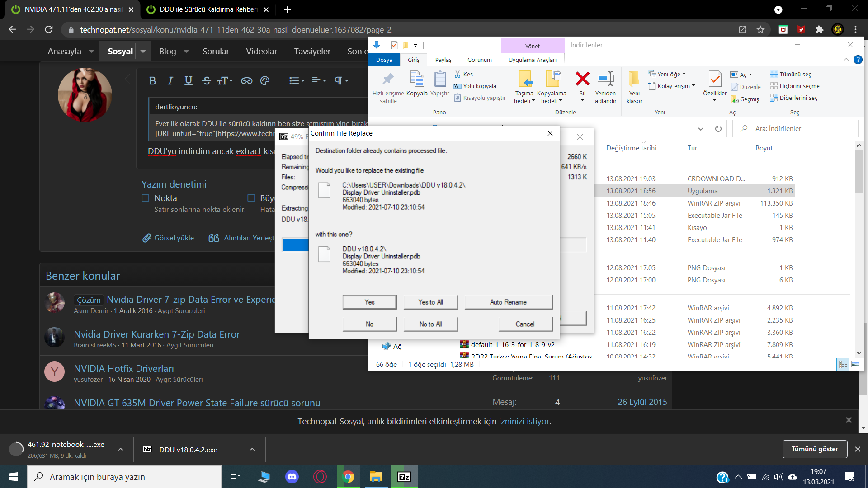Open the Nvidia Driver Kurarken 7-Zip Data Error thread
Viewport: 868px width, 488px height.
click(156, 334)
